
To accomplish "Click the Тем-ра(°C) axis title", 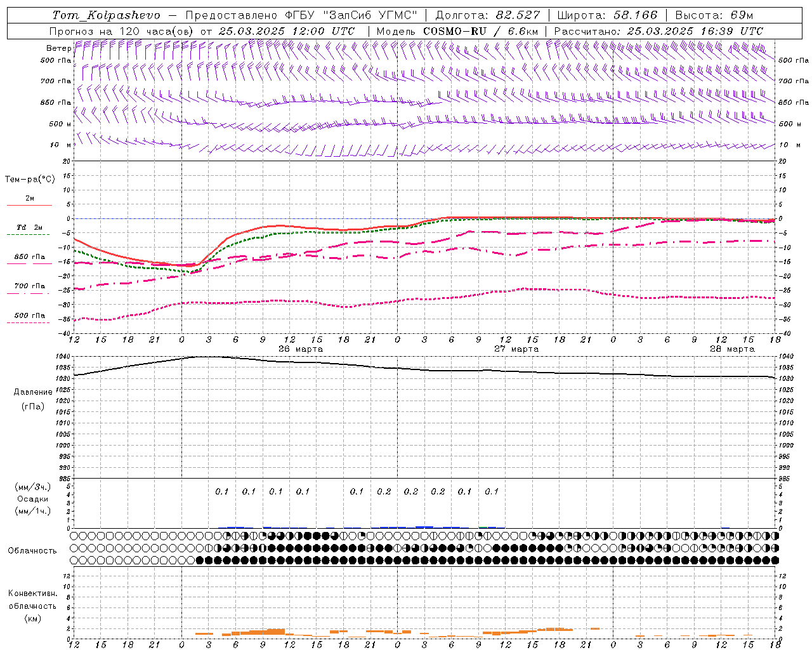I will click(30, 180).
